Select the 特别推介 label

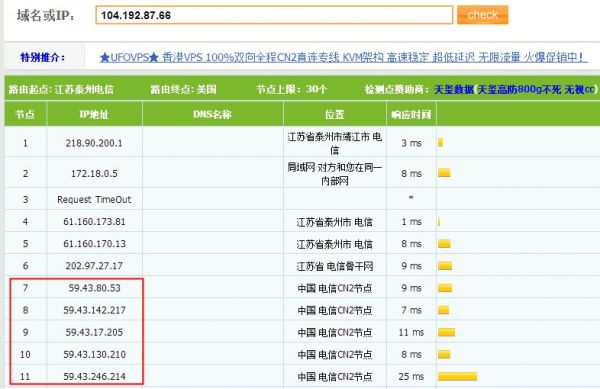[42, 58]
